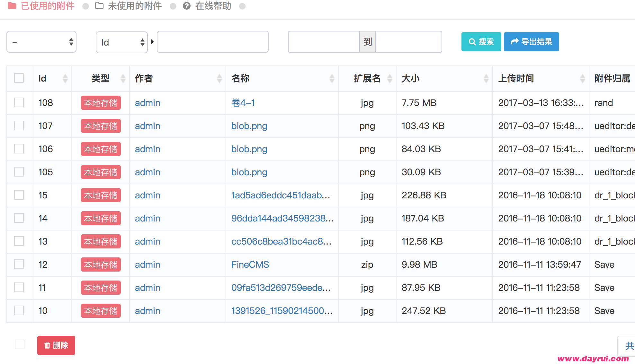Click the red 删除 delete button
Image resolution: width=635 pixels, height=364 pixels.
tap(56, 345)
